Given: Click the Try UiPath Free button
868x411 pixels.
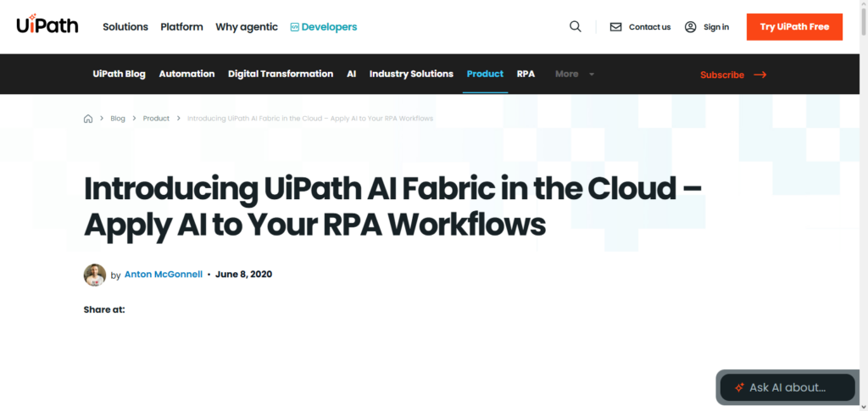Looking at the screenshot, I should tap(794, 27).
